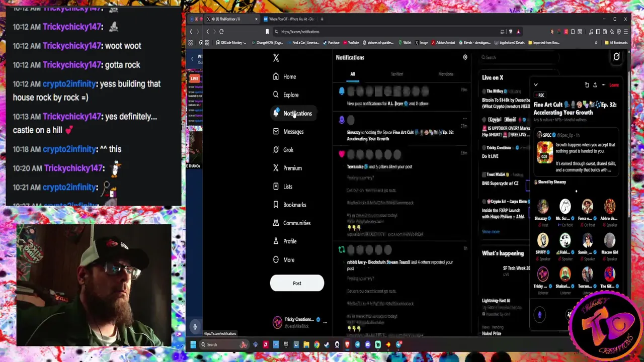Open Tricky Creations account menu dots
644x362 pixels.
(325, 322)
